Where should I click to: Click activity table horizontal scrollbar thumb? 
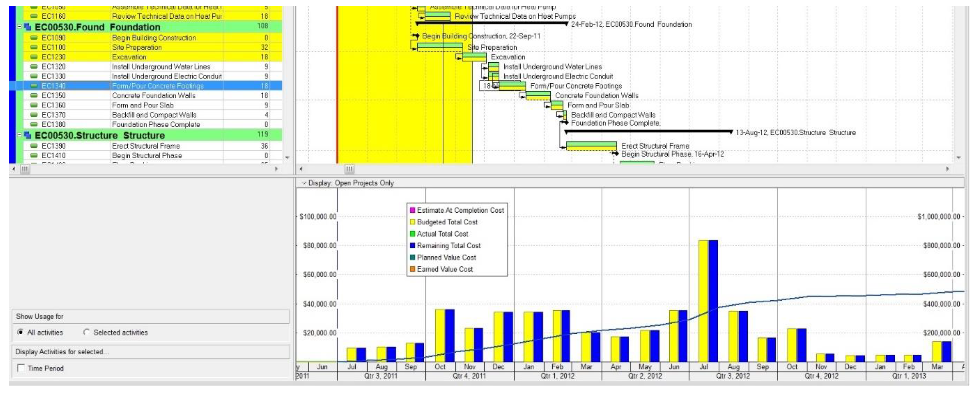tap(25, 169)
